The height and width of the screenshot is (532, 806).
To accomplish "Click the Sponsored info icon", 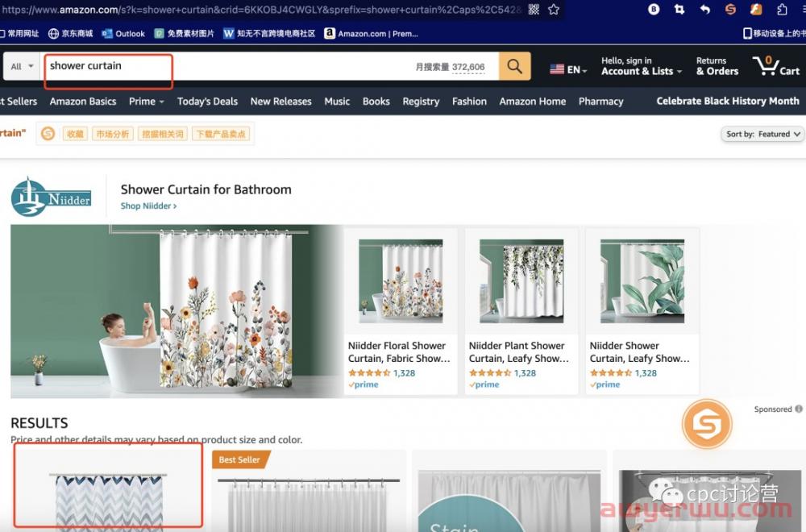I will point(799,409).
